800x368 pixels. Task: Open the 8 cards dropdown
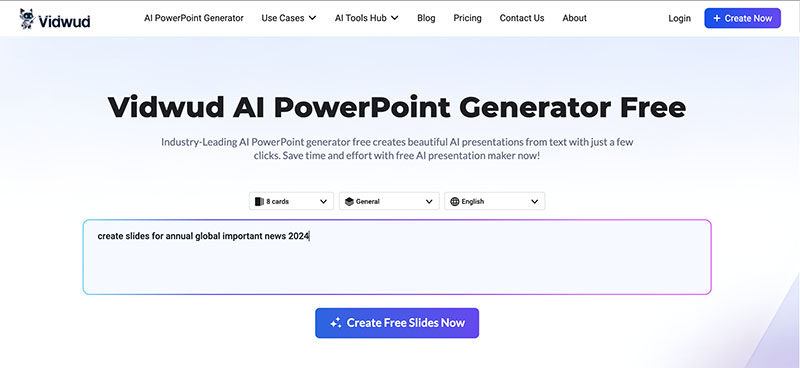point(291,201)
